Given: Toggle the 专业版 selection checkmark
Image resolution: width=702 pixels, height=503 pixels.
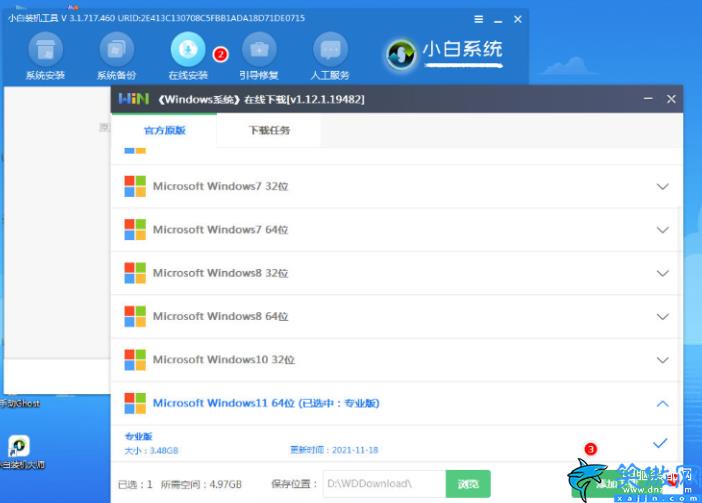Looking at the screenshot, I should click(660, 443).
